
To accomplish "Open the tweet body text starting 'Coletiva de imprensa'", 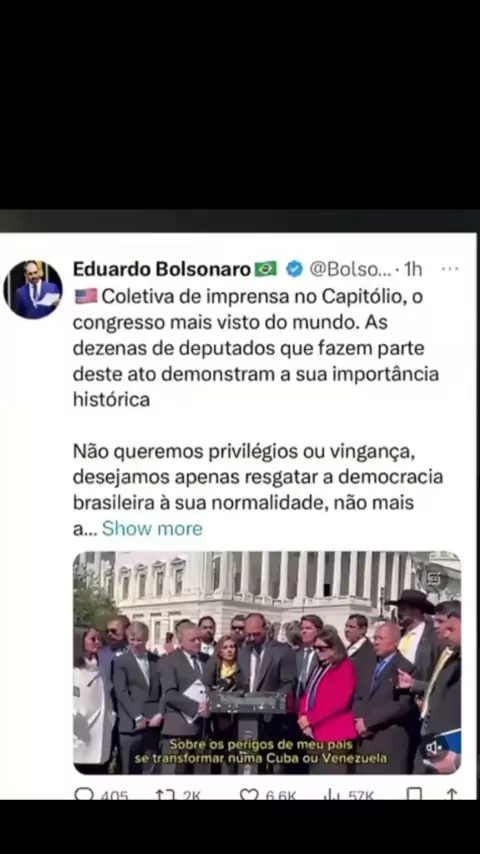I will coord(256,348).
